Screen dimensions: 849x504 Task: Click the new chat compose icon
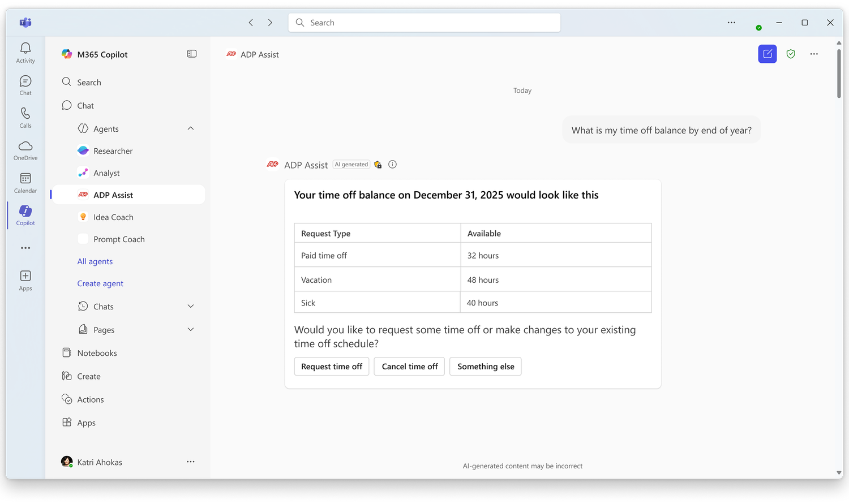(x=767, y=54)
